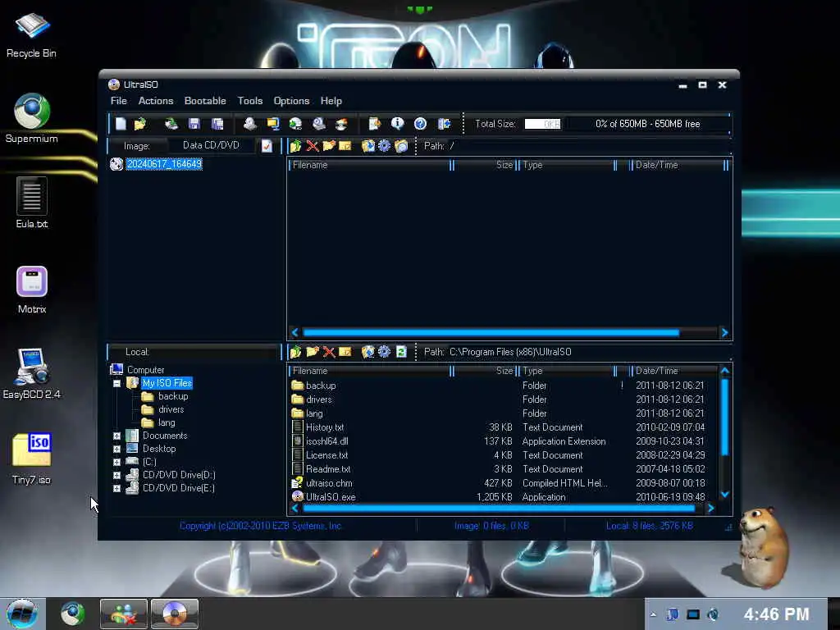Sort image list by Date/Time column header
Image resolution: width=840 pixels, height=630 pixels.
pyautogui.click(x=678, y=165)
